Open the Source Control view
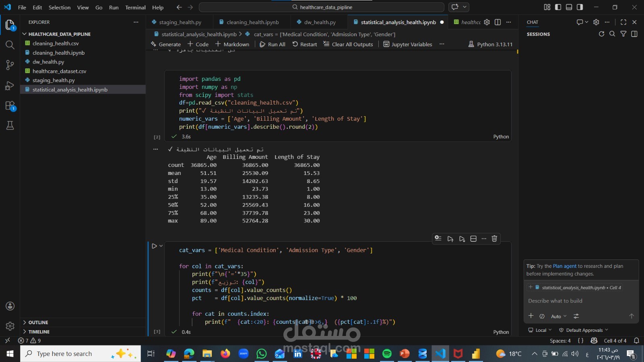This screenshot has height=362, width=644. point(10,65)
